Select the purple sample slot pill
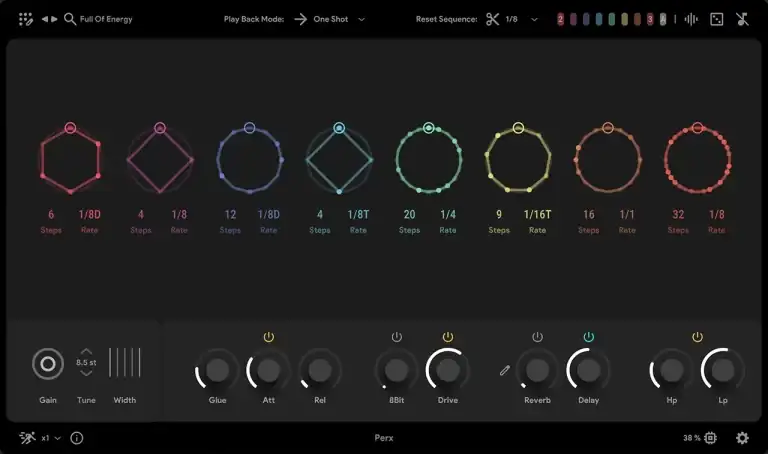Image resolution: width=768 pixels, height=454 pixels. point(573,20)
